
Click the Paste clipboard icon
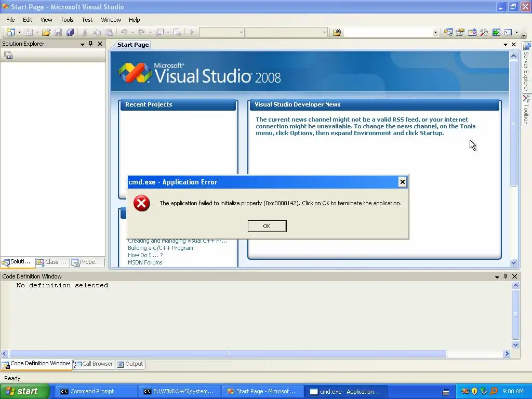click(109, 32)
